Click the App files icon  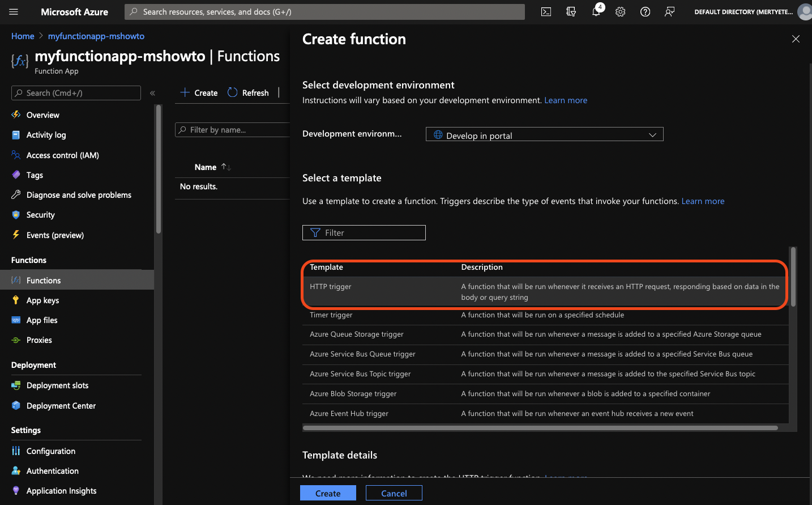[16, 320]
